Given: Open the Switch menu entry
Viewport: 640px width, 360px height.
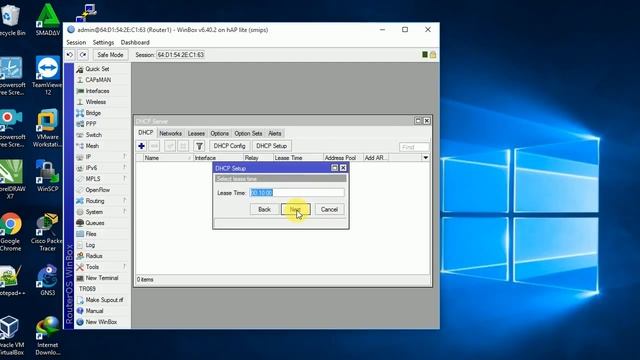Looking at the screenshot, I should pyautogui.click(x=93, y=135).
